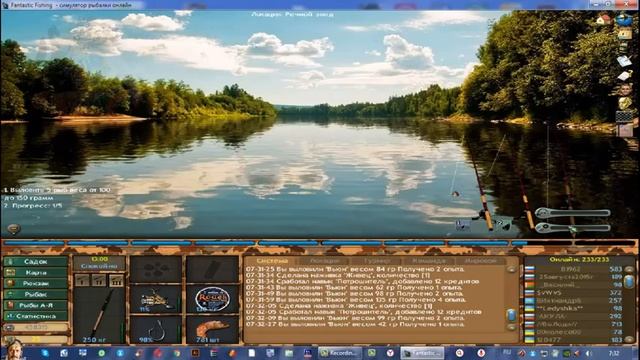Click the Онлайн 233/233 header
640x360 pixels.
point(579,260)
